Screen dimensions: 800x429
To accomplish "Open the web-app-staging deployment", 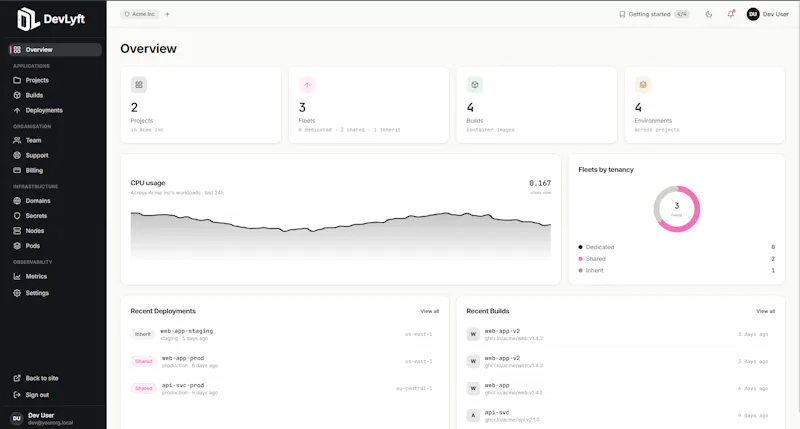I will [285, 334].
